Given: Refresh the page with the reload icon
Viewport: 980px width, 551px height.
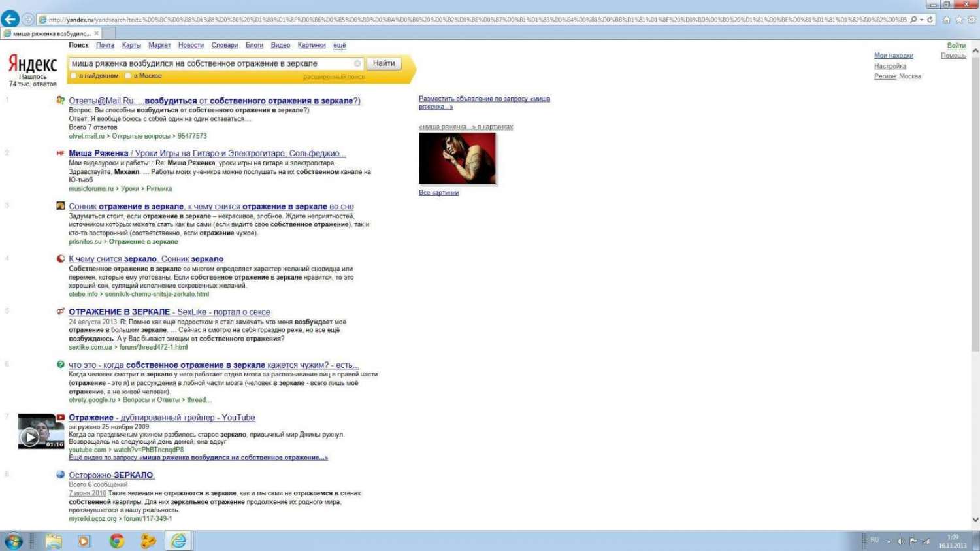Looking at the screenshot, I should tap(930, 20).
